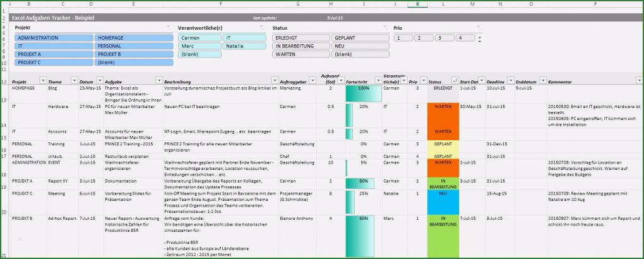Toggle HOMEPAGE in Projekt slicer
Screen dimensions: 644x259
click(134, 38)
